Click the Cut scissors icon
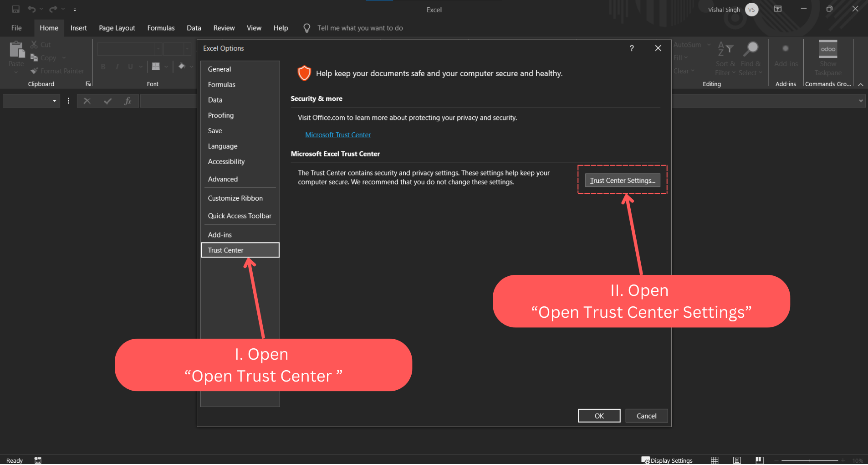The image size is (868, 465). point(34,45)
